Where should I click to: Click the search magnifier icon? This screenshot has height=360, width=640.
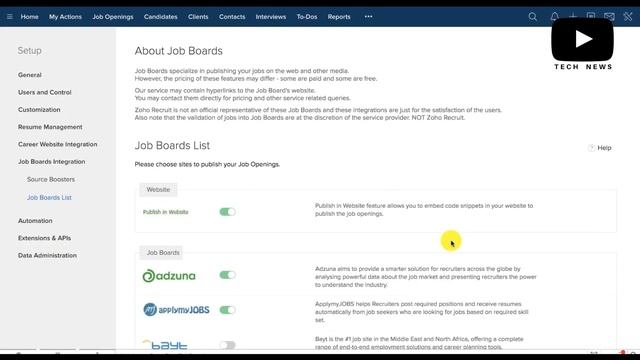[x=533, y=17]
